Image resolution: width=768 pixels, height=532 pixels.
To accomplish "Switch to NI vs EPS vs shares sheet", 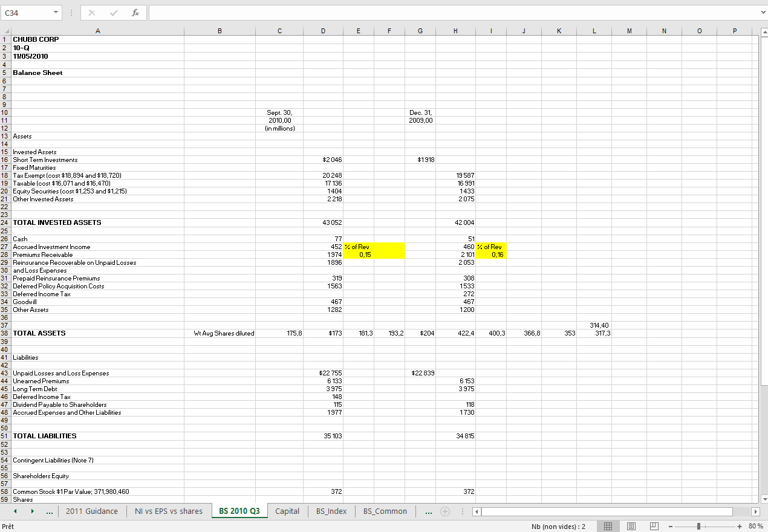I will pyautogui.click(x=169, y=511).
